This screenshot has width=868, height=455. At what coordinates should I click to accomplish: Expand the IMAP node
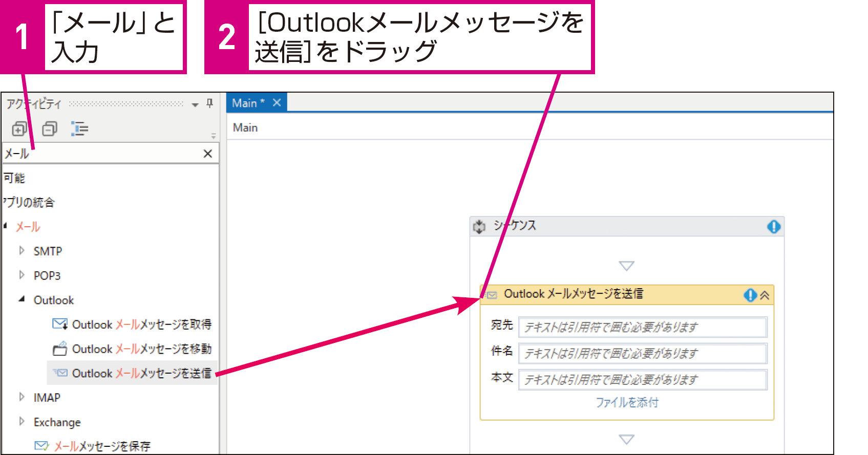point(22,397)
